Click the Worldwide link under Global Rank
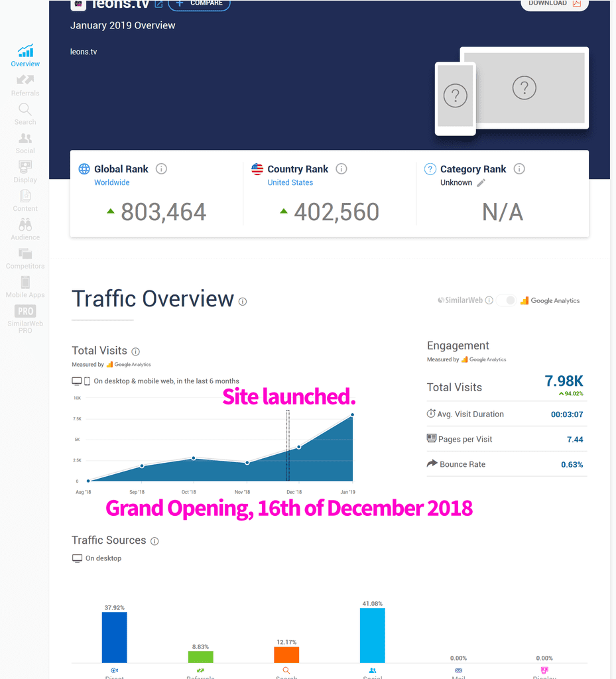616x679 pixels. pos(112,182)
